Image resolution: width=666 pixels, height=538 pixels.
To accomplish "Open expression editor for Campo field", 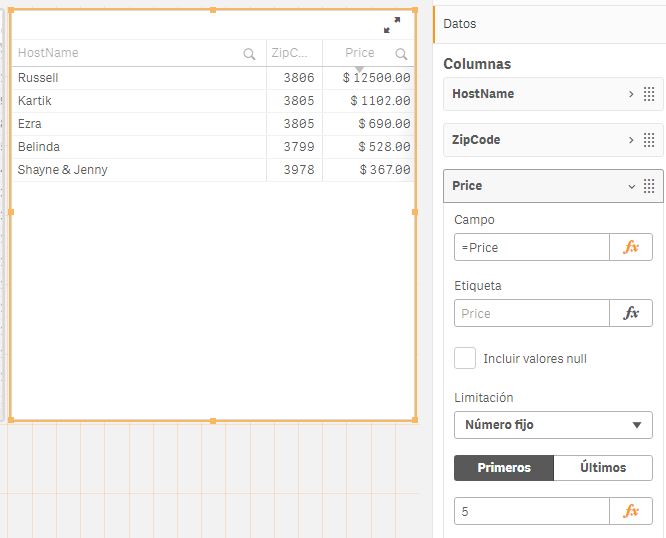I will point(631,247).
